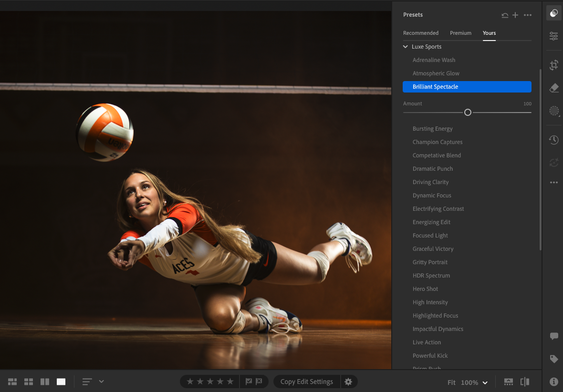
Task: Select the Healing eraser tool
Action: [553, 88]
